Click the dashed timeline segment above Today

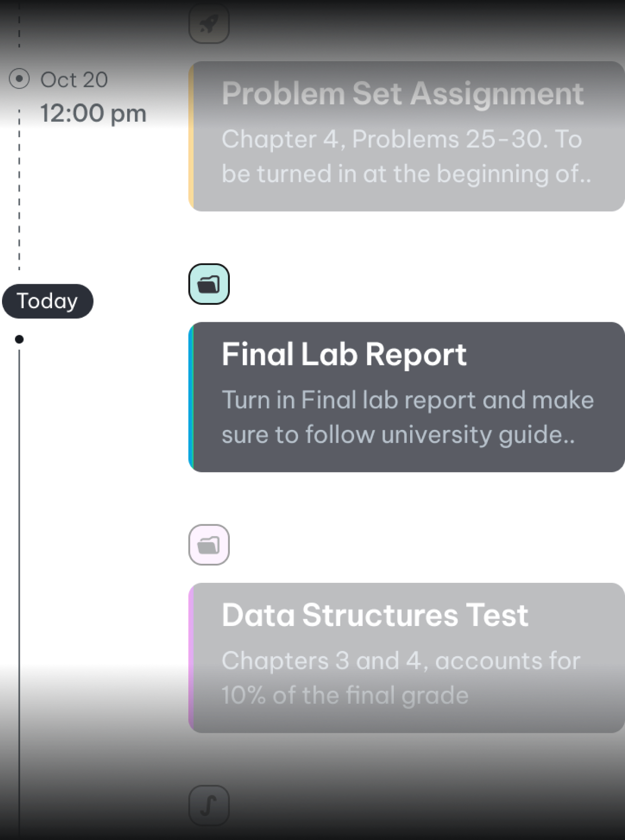pos(19,190)
